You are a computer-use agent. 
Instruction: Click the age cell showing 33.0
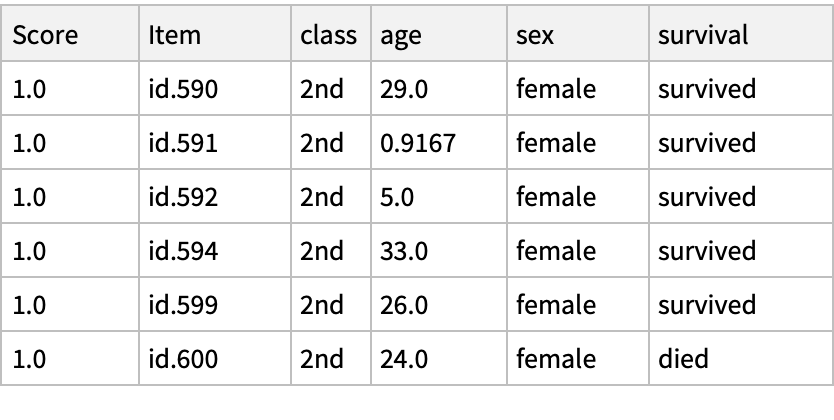click(x=405, y=251)
